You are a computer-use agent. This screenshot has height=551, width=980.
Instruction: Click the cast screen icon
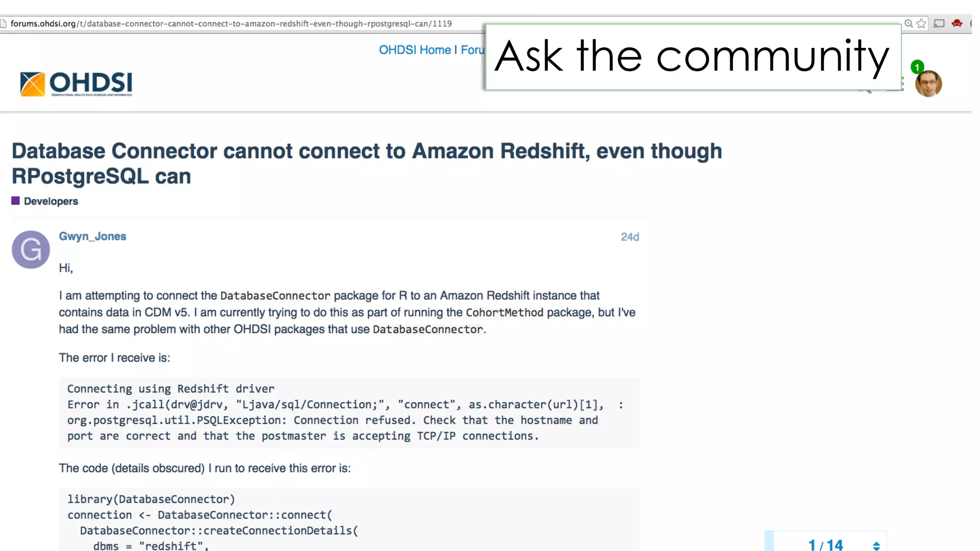click(939, 23)
